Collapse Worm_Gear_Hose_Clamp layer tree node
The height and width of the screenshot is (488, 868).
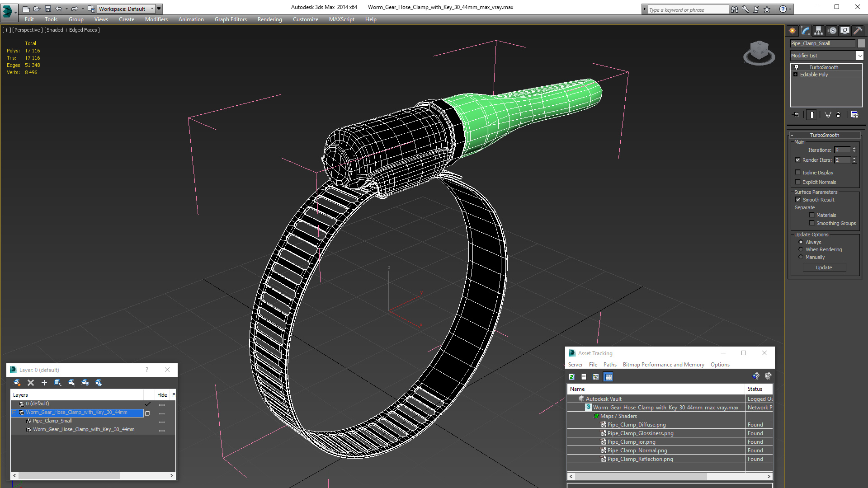[x=14, y=412]
